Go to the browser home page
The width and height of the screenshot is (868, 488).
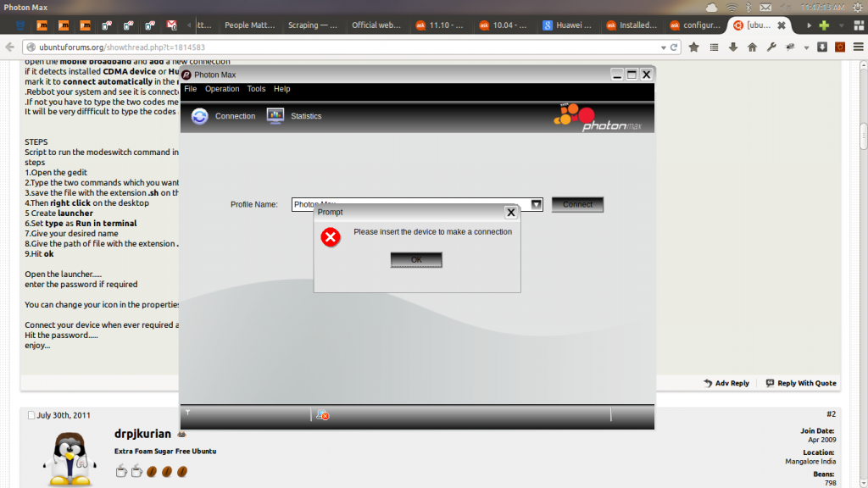point(752,47)
